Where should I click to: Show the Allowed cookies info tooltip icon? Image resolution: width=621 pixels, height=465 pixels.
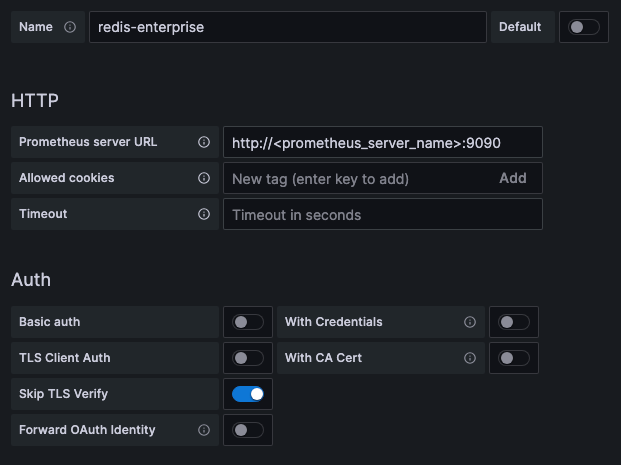(x=204, y=178)
